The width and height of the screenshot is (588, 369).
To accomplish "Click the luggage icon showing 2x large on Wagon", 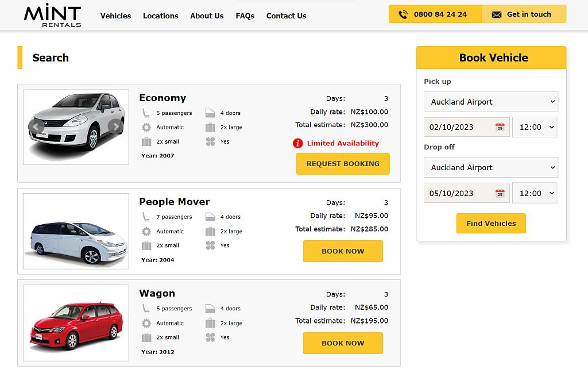I will coord(210,323).
